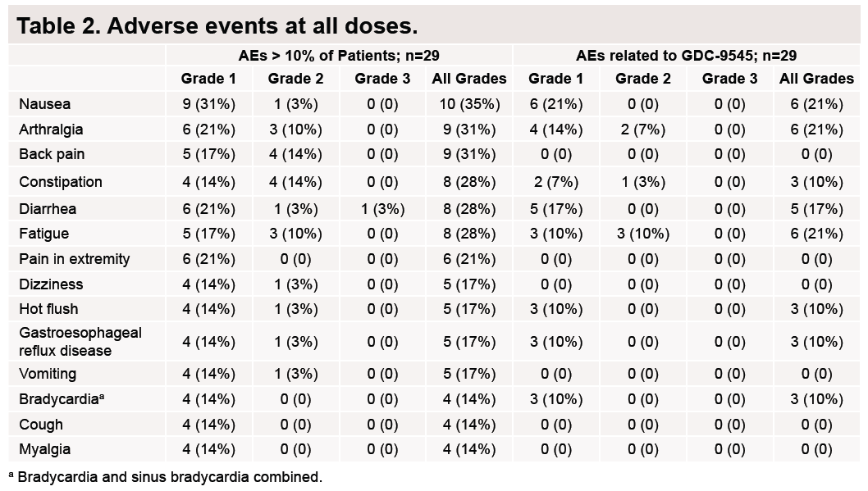Image resolution: width=868 pixels, height=491 pixels.
Task: Click the Table 2 title text
Action: click(x=217, y=25)
